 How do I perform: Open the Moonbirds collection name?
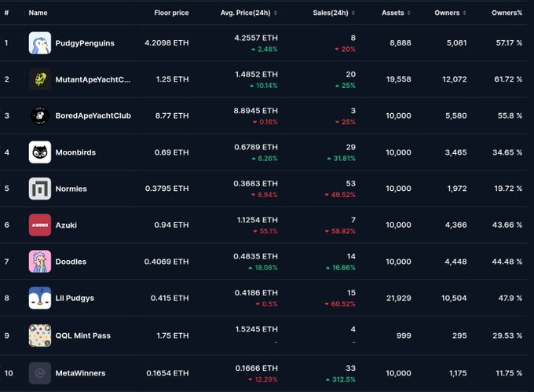pos(75,152)
